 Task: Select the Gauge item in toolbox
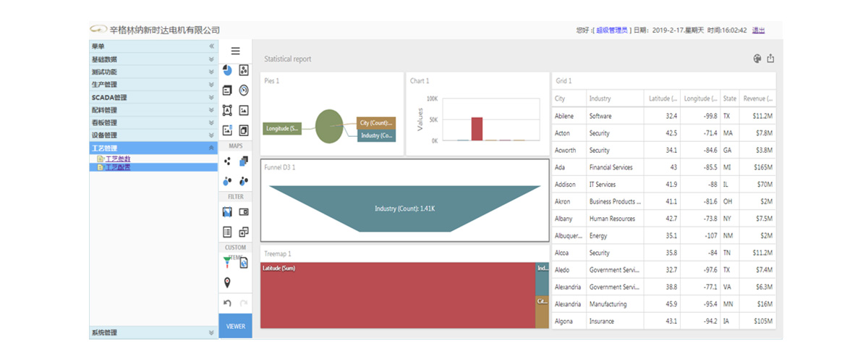pos(244,90)
